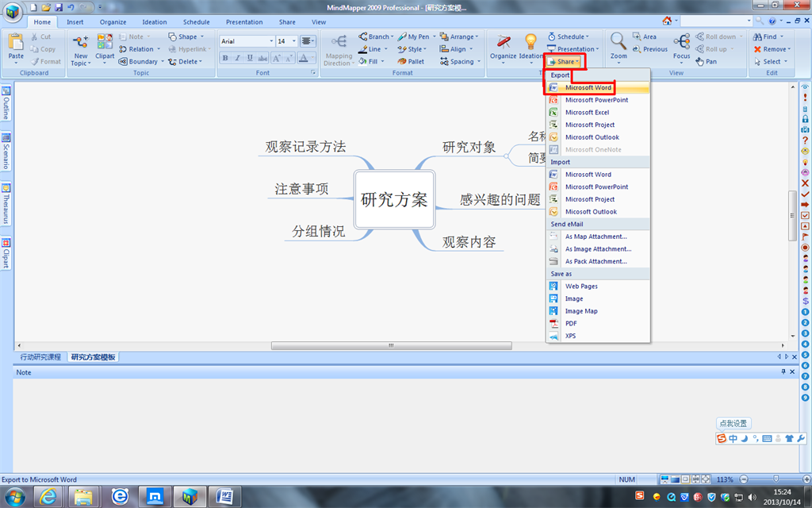812x508 pixels.
Task: Click the 研究方案 central topic node
Action: tap(394, 199)
